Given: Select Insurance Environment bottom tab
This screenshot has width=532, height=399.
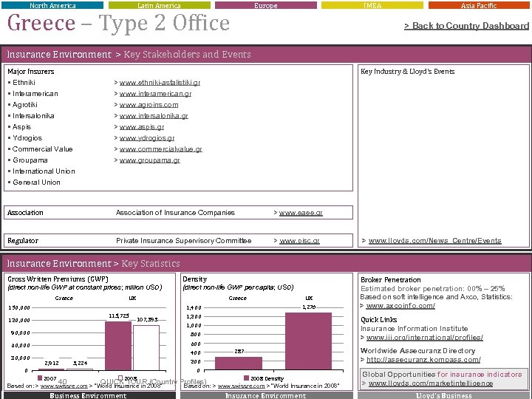Looking at the screenshot, I should click(x=266, y=395).
